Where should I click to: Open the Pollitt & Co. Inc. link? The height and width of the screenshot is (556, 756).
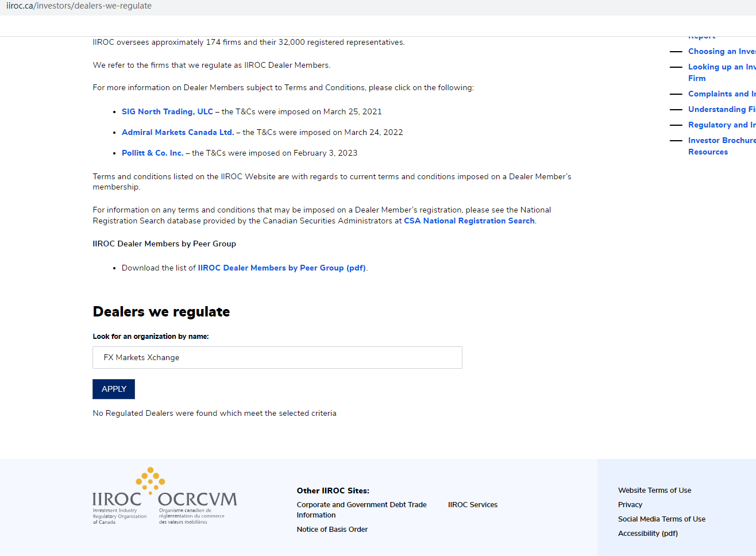(153, 153)
